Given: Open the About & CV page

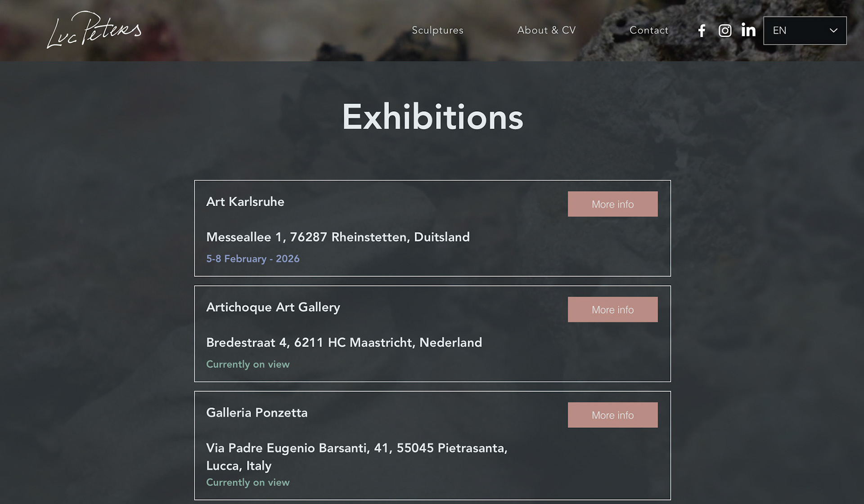Looking at the screenshot, I should click(546, 30).
